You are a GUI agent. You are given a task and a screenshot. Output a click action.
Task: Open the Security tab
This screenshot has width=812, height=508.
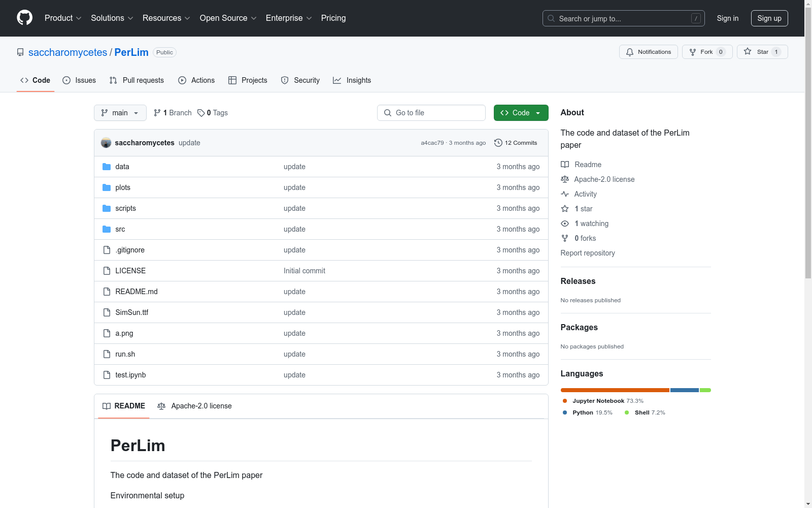[300, 80]
